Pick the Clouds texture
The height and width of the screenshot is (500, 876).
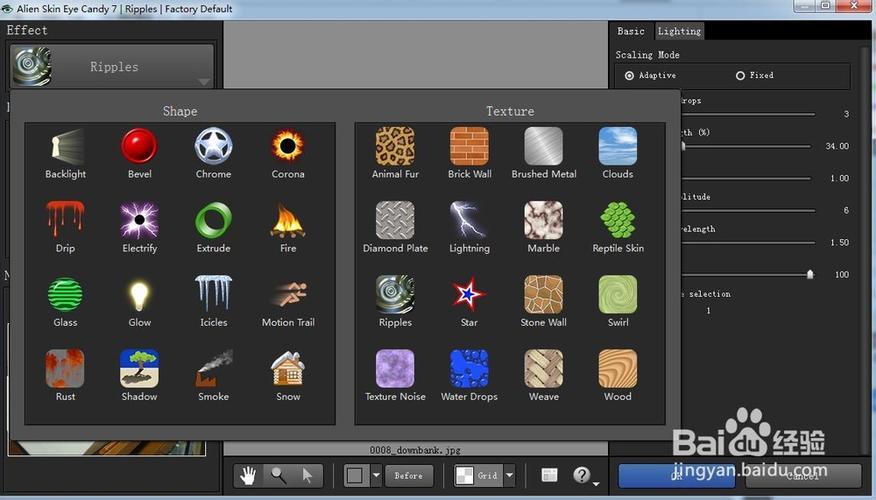618,154
